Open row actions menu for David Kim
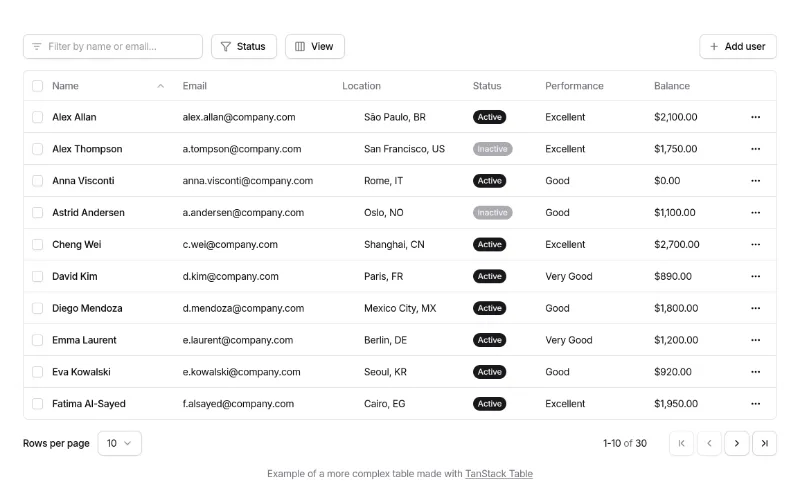The image size is (800, 500). (755, 277)
